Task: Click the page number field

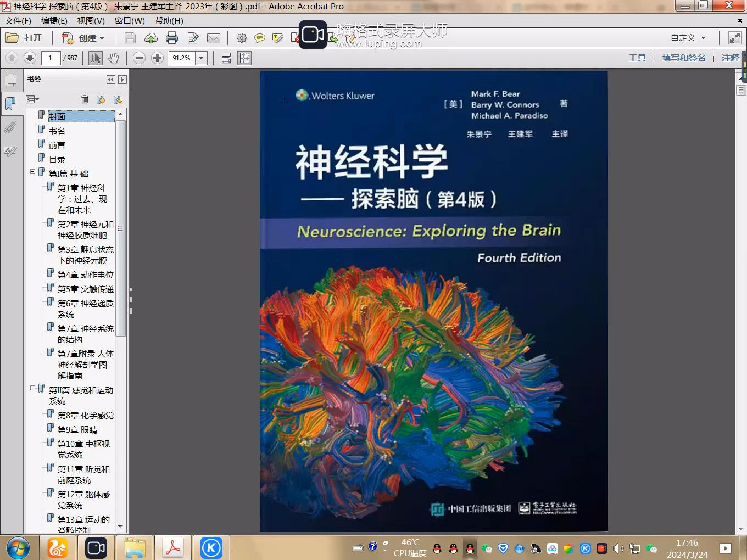Action: point(51,58)
